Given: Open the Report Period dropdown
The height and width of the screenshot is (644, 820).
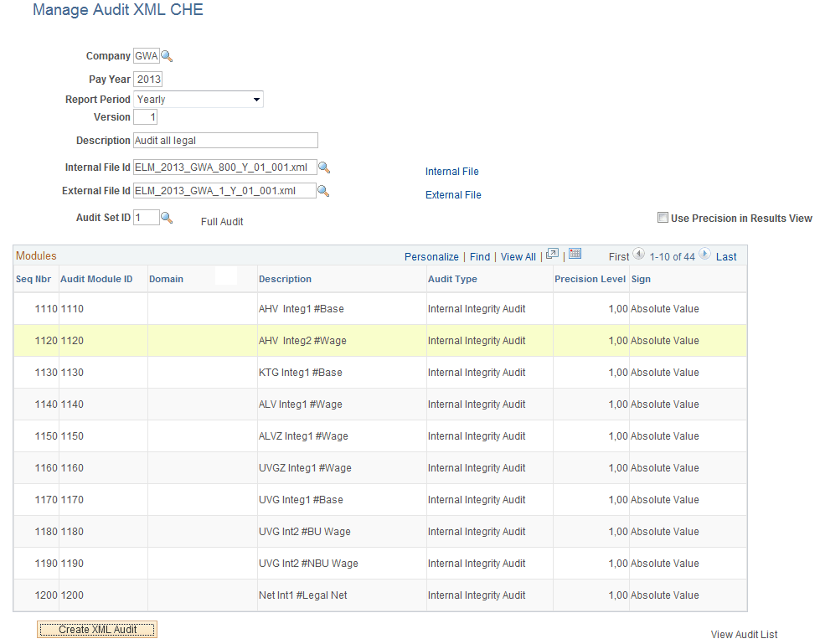Looking at the screenshot, I should point(256,99).
